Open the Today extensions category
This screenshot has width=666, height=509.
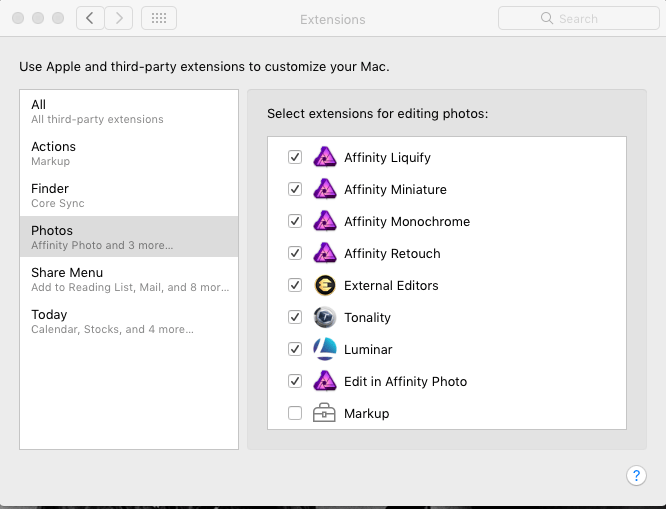pos(128,321)
